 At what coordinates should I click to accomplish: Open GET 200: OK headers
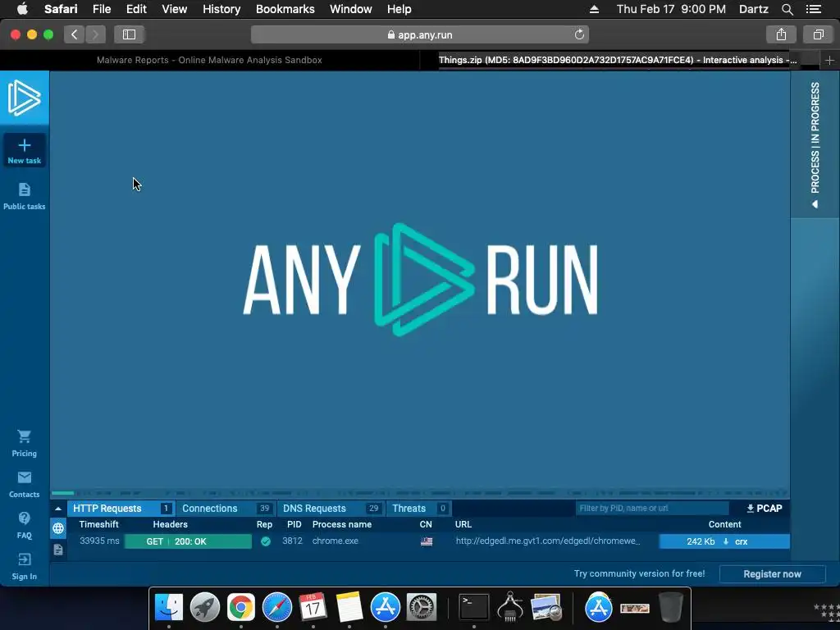coord(188,541)
